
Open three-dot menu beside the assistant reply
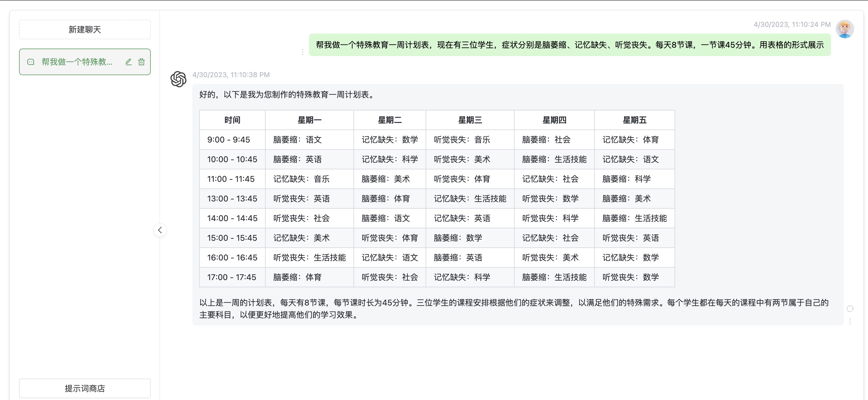(850, 321)
